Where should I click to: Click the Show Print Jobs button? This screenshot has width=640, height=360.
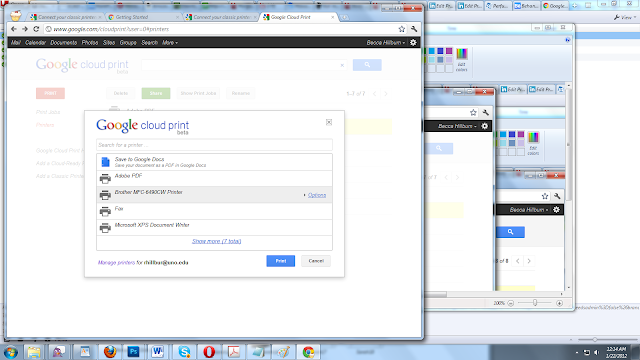[x=198, y=93]
